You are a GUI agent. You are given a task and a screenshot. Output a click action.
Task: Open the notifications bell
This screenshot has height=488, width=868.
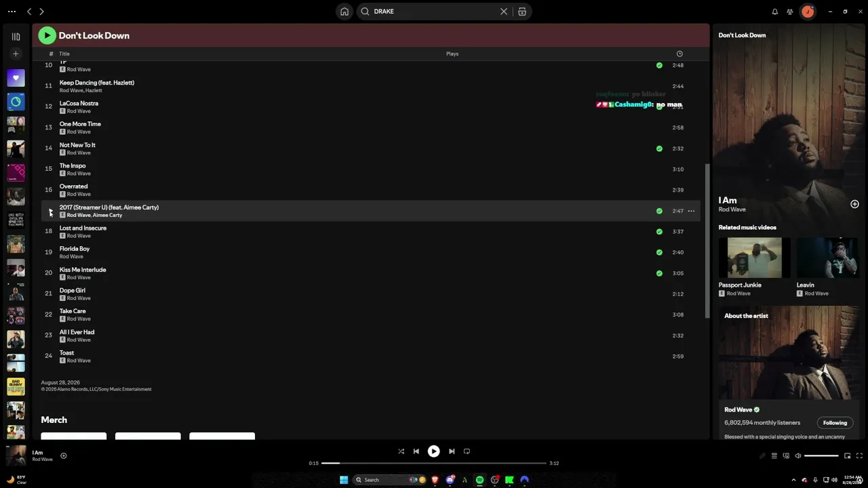coord(775,12)
